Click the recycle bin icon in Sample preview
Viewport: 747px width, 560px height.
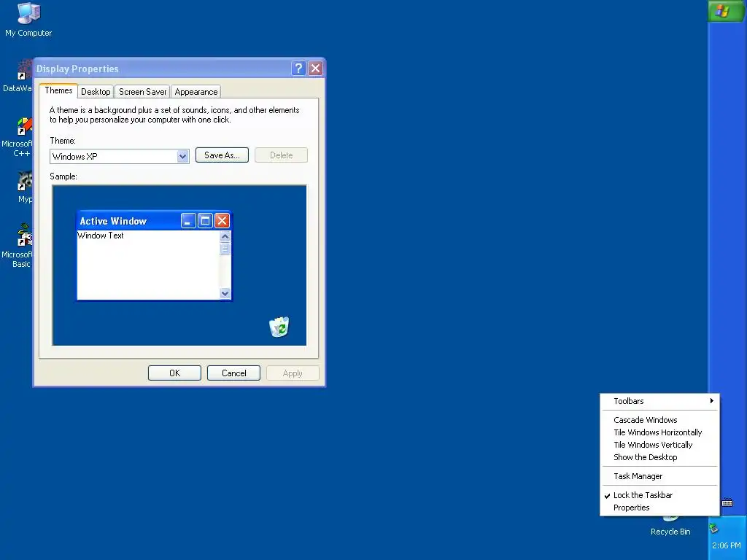(279, 327)
